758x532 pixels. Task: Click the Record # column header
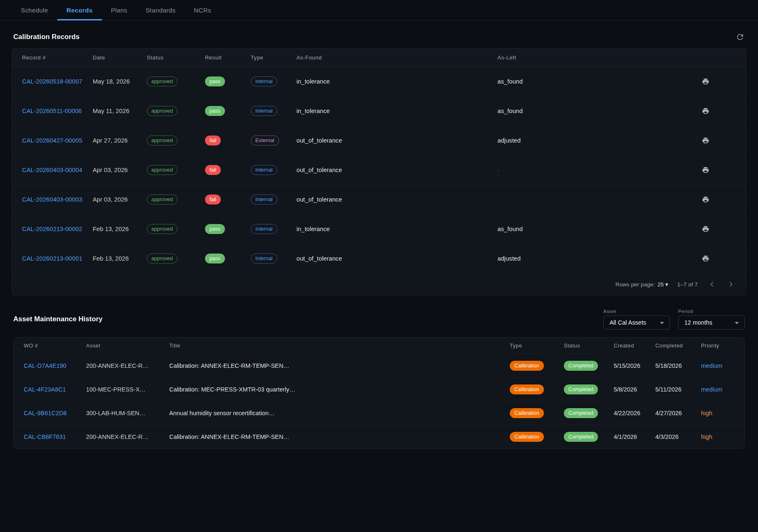(x=34, y=58)
